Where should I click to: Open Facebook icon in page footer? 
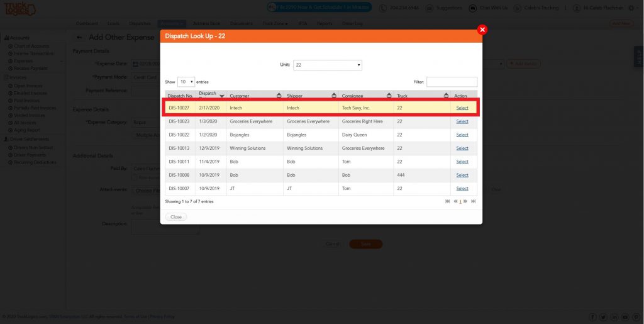[x=592, y=317]
